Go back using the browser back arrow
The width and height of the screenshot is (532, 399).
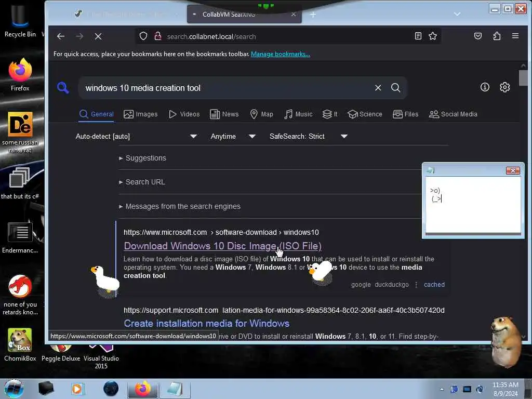pyautogui.click(x=61, y=36)
